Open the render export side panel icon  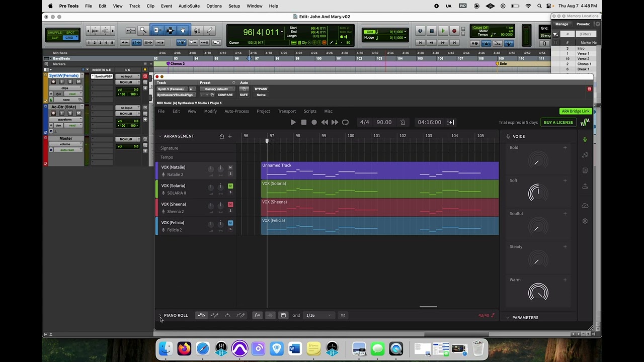tap(585, 186)
